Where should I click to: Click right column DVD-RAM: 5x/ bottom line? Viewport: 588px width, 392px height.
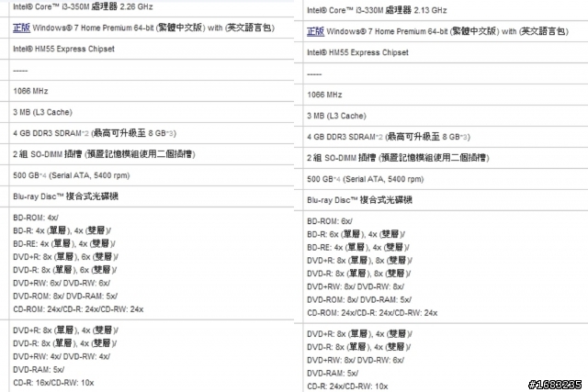tap(333, 374)
